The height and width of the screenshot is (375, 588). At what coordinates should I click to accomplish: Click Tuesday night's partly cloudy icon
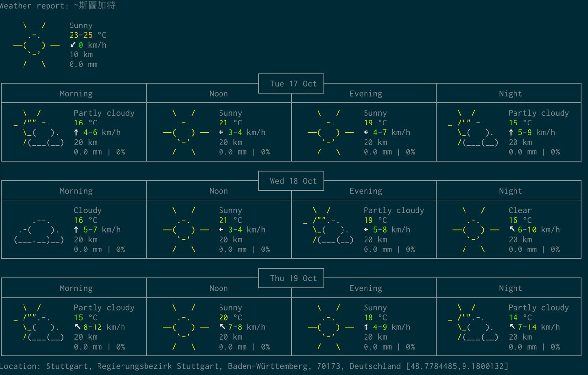473,128
